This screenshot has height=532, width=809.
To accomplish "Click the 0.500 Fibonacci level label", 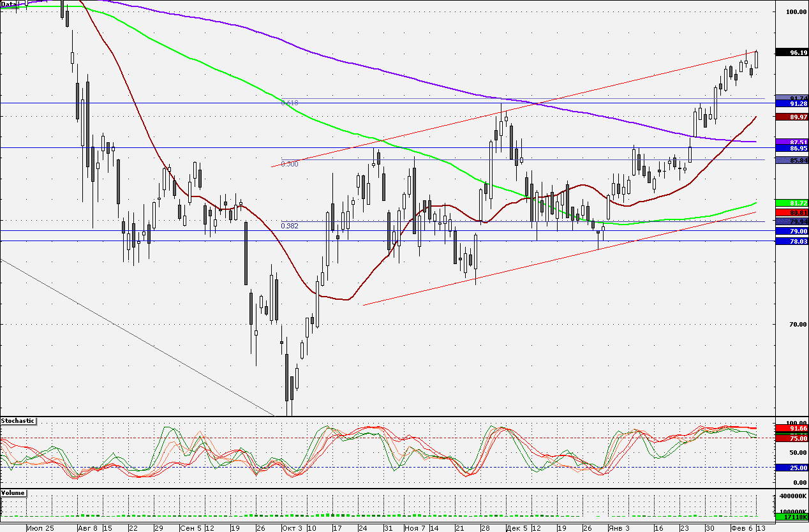I will click(290, 164).
